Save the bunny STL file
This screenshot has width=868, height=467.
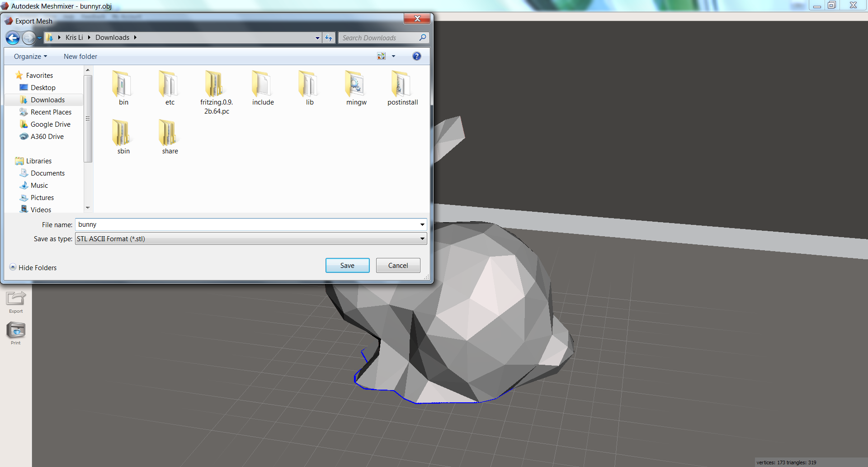[347, 265]
